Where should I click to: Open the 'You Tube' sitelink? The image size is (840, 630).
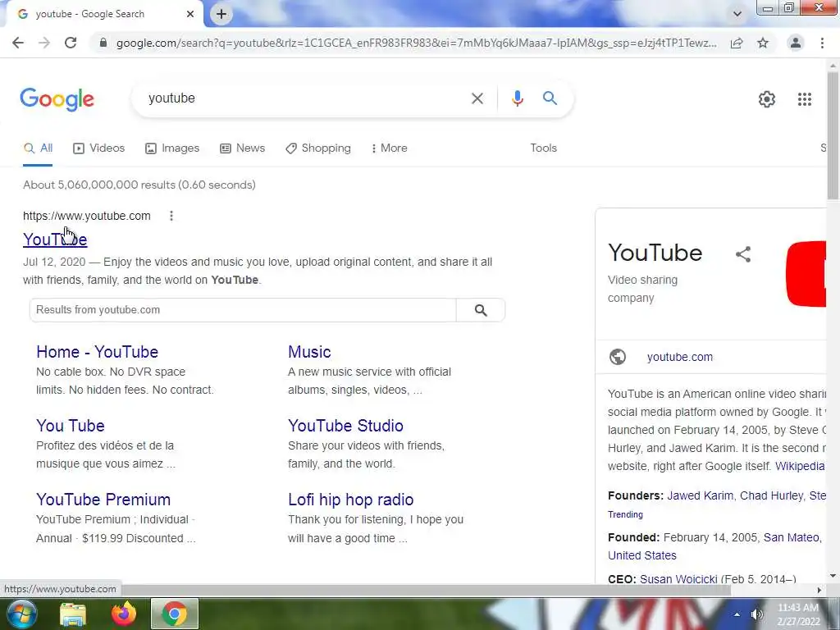point(71,426)
